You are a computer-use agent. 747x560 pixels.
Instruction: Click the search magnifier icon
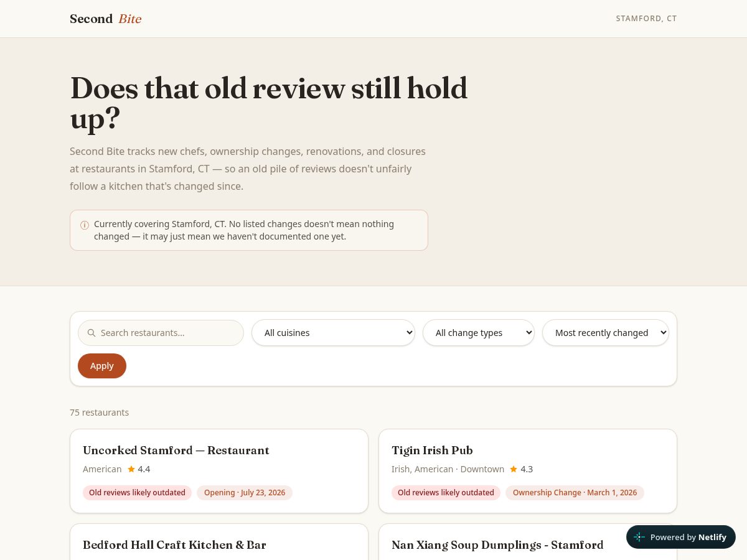[92, 333]
